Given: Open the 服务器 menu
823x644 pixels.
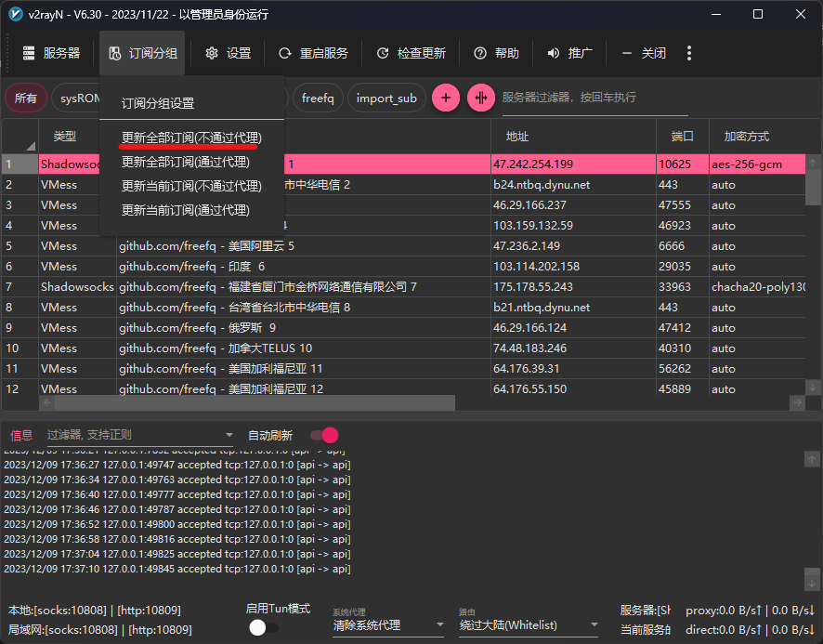Looking at the screenshot, I should point(51,53).
